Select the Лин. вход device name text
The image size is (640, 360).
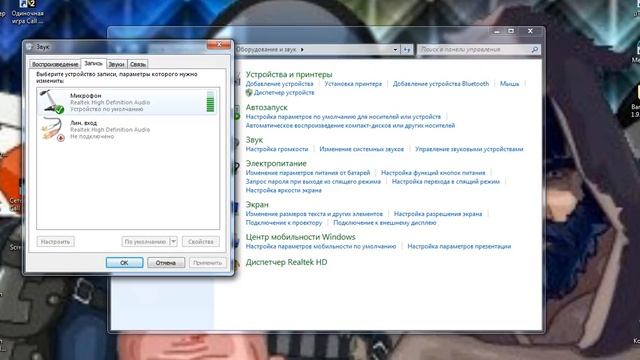coord(83,123)
